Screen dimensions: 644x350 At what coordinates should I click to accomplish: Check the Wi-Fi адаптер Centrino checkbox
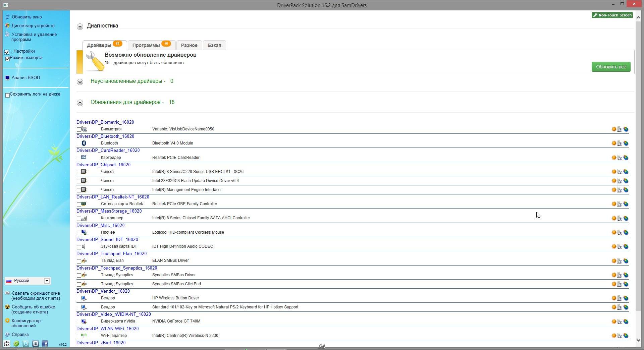pos(79,336)
